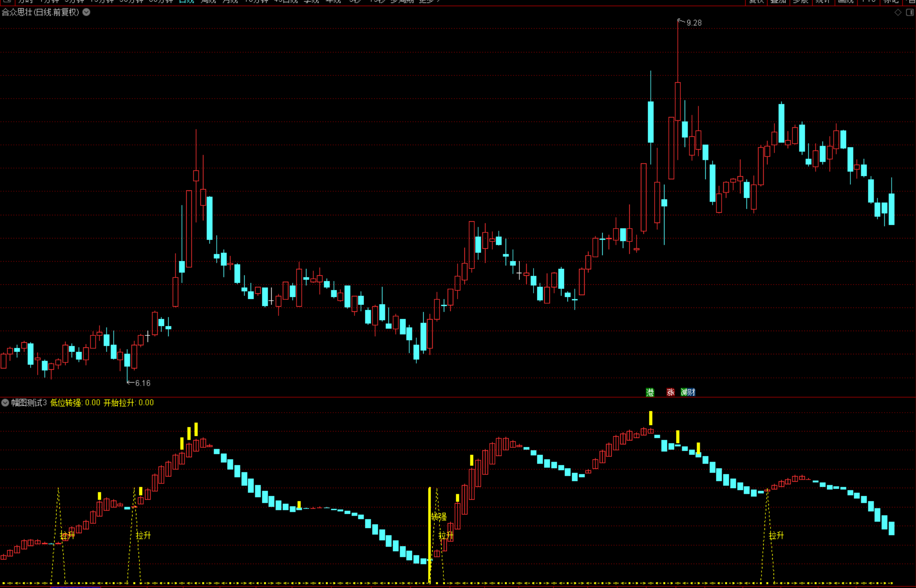
Task: Click the diamond icon at chart top-right
Action: point(898,12)
